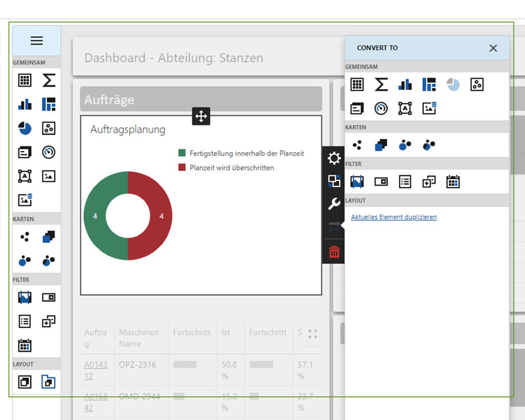Select the Sum icon in the Convert To panel
Image resolution: width=525 pixels, height=420 pixels.
pyautogui.click(x=381, y=84)
